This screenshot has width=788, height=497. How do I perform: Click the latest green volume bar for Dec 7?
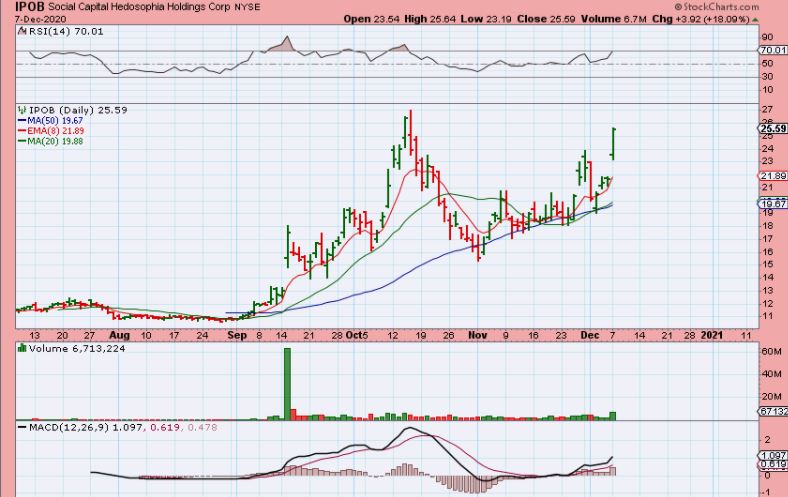click(613, 416)
